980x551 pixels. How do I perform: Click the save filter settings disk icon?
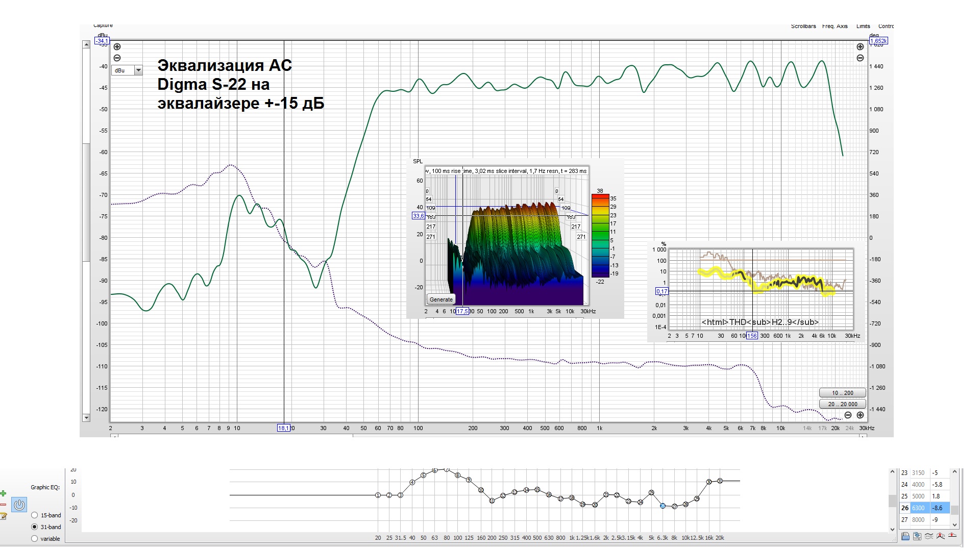click(905, 536)
